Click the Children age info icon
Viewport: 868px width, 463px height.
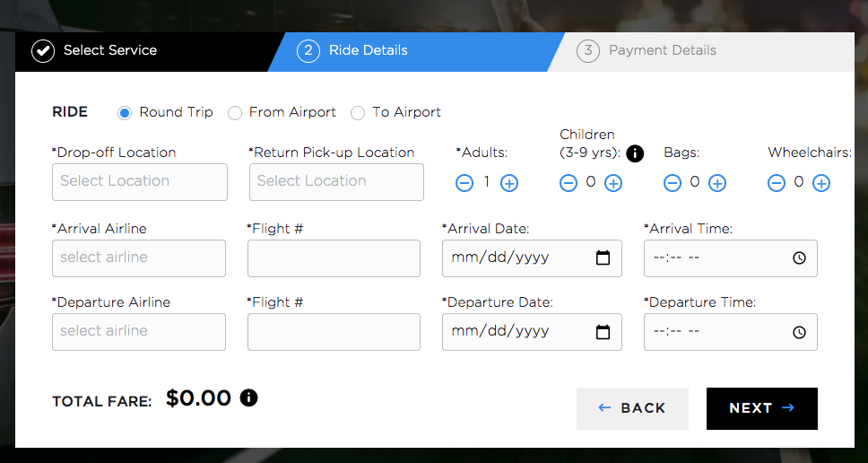(x=636, y=153)
